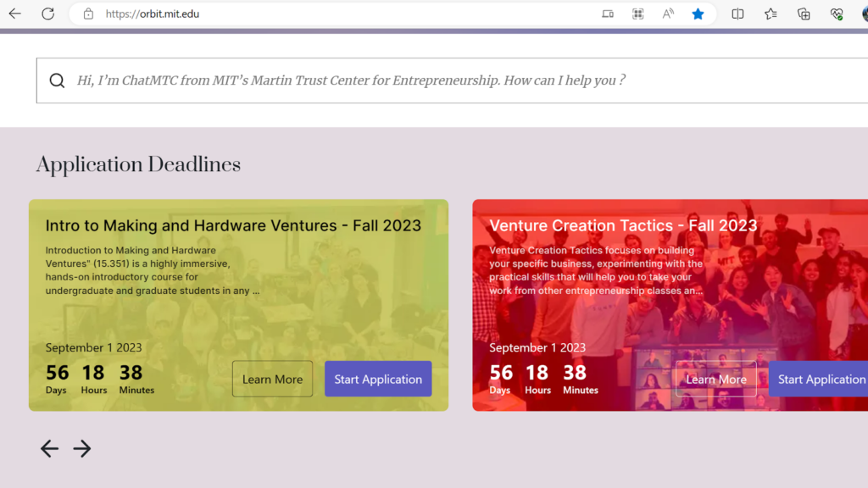Start Application for Intro to Making
868x488 pixels.
click(378, 379)
